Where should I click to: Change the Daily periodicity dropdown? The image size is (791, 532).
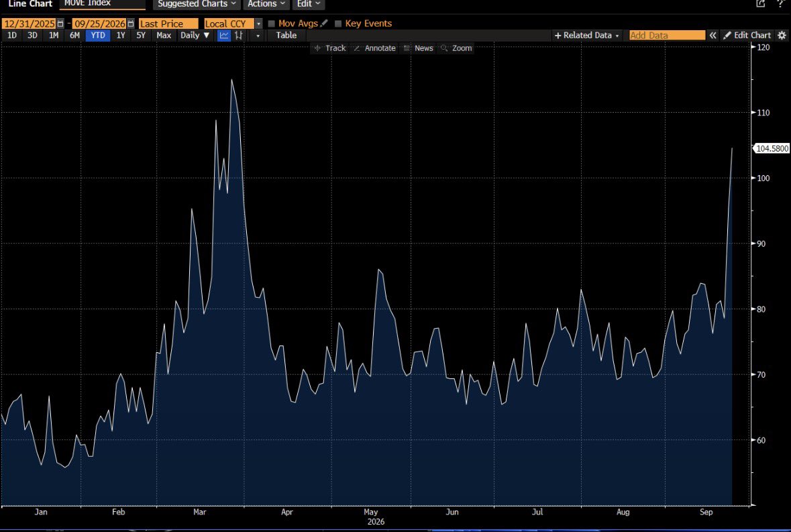(195, 36)
